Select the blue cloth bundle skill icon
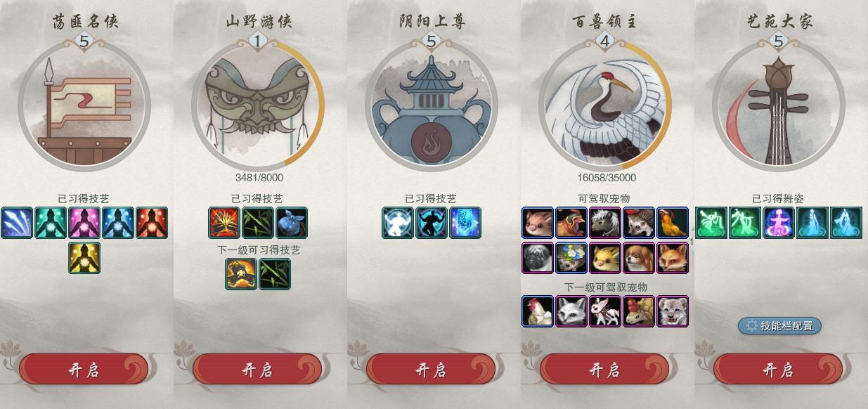The width and height of the screenshot is (868, 409). tap(292, 223)
